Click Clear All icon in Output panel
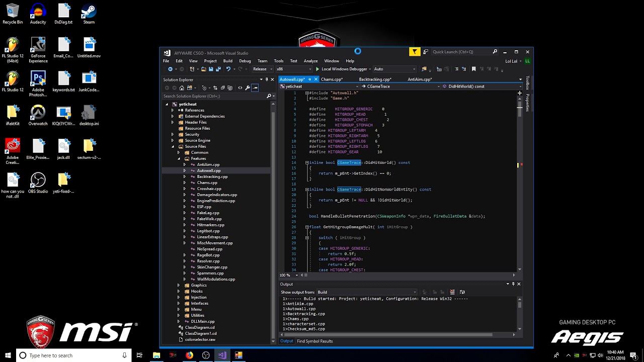The image size is (644, 362). click(x=452, y=292)
